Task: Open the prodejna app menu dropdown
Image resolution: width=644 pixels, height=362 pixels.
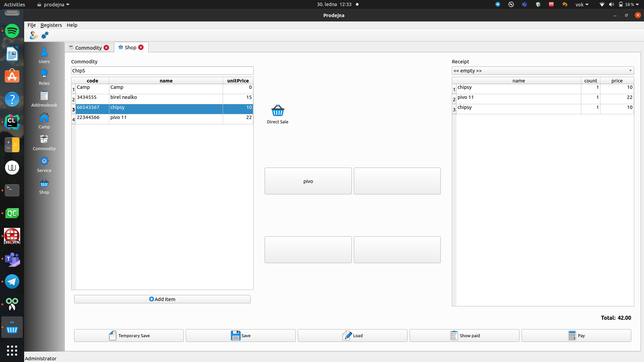Action: pyautogui.click(x=53, y=4)
